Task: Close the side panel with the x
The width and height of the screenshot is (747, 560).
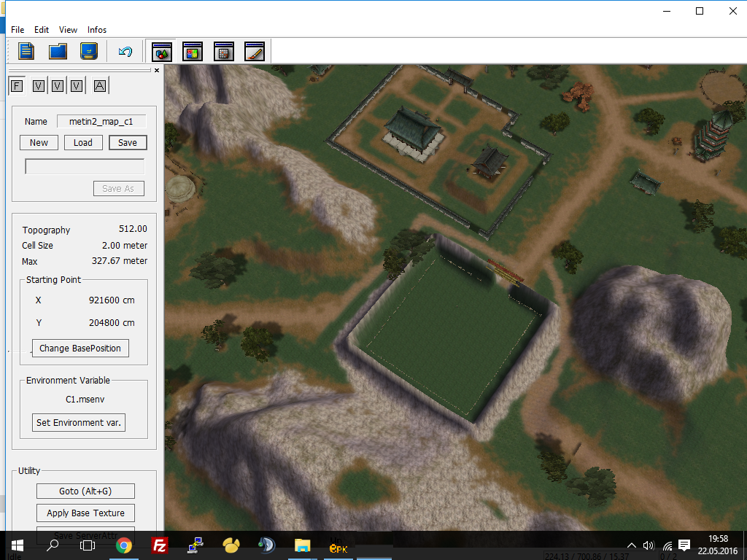Action: point(157,71)
